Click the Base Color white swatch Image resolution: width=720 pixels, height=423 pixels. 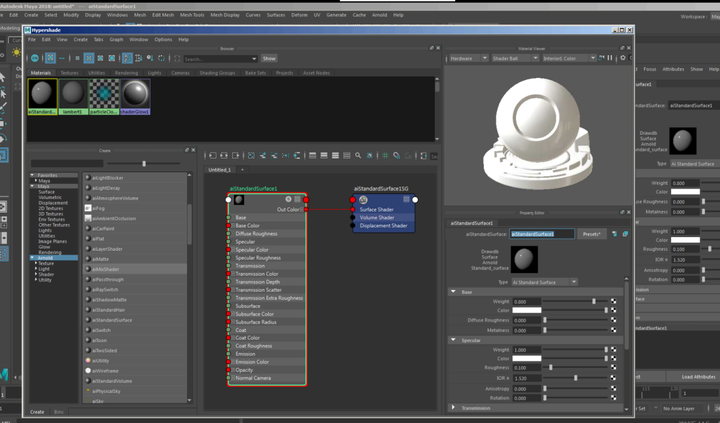tap(526, 310)
